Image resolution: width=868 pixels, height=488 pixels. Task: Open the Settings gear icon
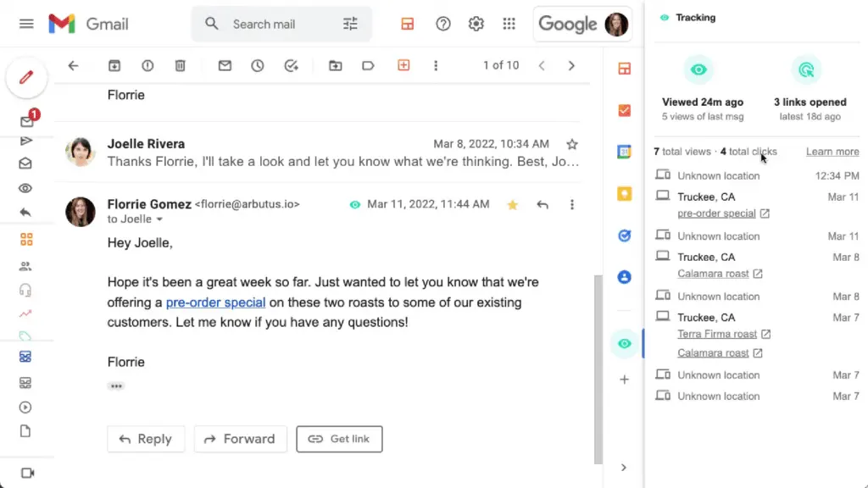click(476, 24)
